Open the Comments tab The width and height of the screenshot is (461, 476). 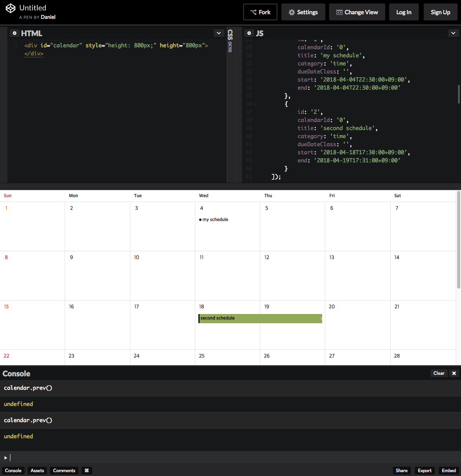(64, 470)
